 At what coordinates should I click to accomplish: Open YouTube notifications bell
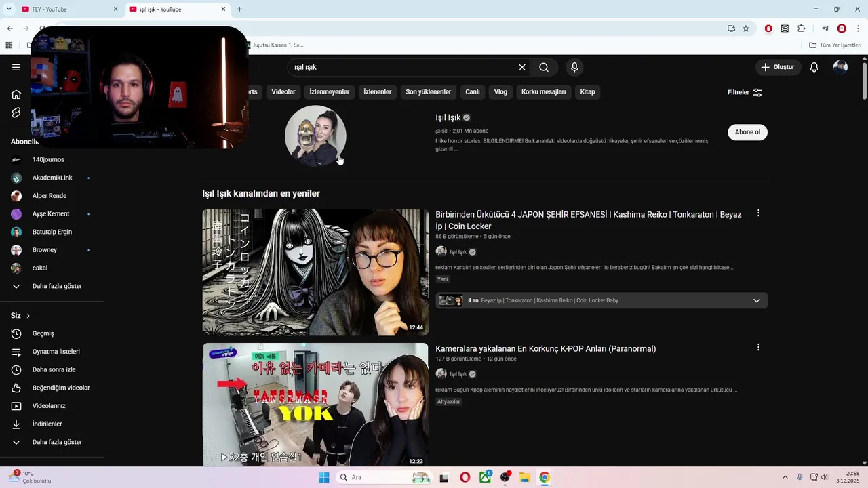[814, 67]
